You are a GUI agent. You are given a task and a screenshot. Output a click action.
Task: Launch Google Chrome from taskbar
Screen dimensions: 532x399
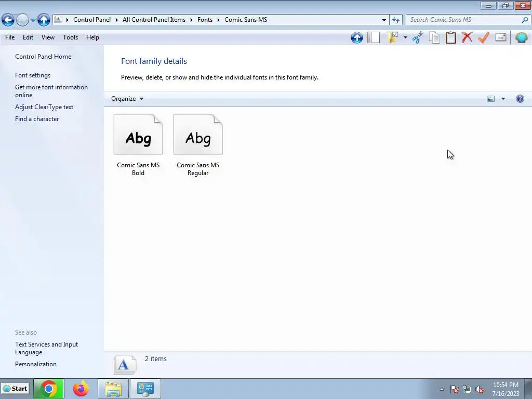pyautogui.click(x=48, y=389)
